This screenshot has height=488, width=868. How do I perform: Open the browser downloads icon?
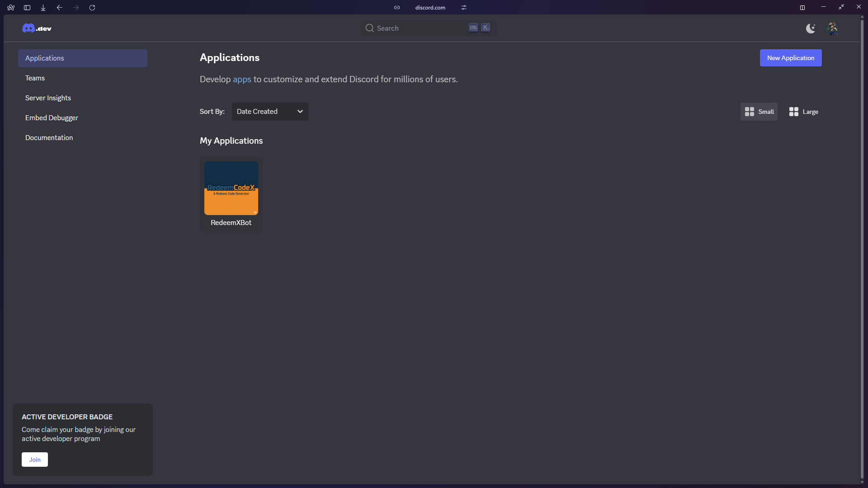tap(43, 8)
